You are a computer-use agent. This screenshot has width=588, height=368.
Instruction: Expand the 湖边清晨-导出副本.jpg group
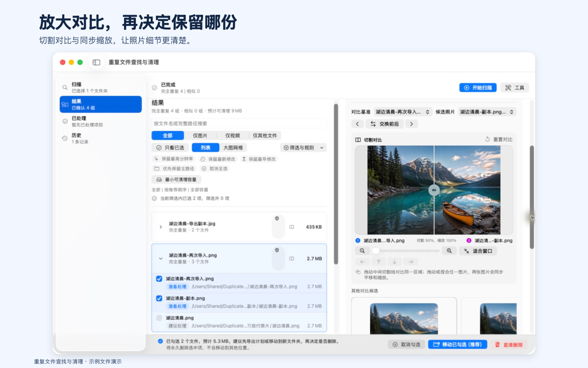[x=161, y=227]
